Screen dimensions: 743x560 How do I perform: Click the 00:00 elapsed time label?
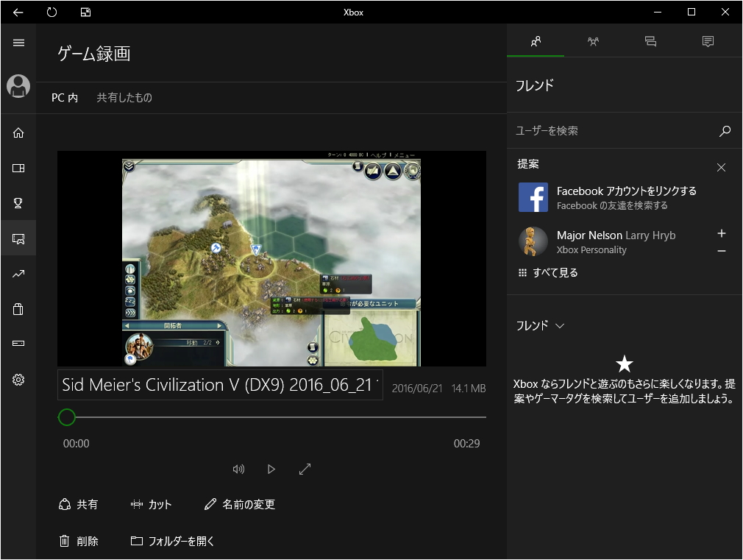77,444
